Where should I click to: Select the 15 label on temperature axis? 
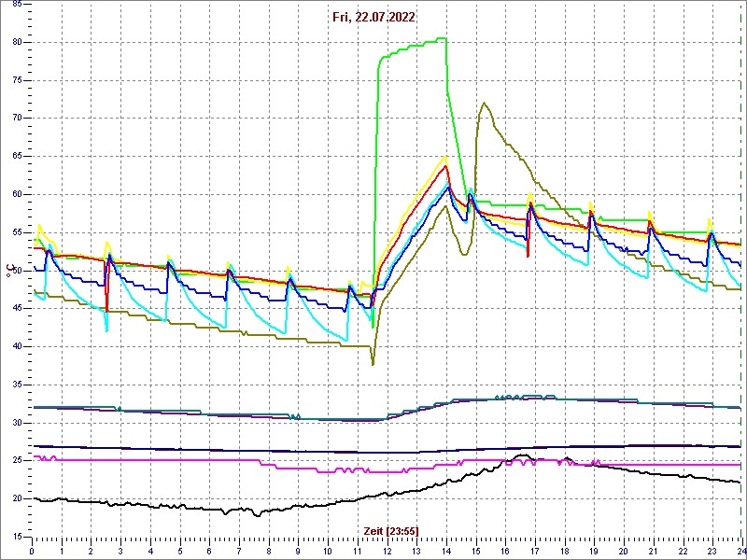(16, 538)
